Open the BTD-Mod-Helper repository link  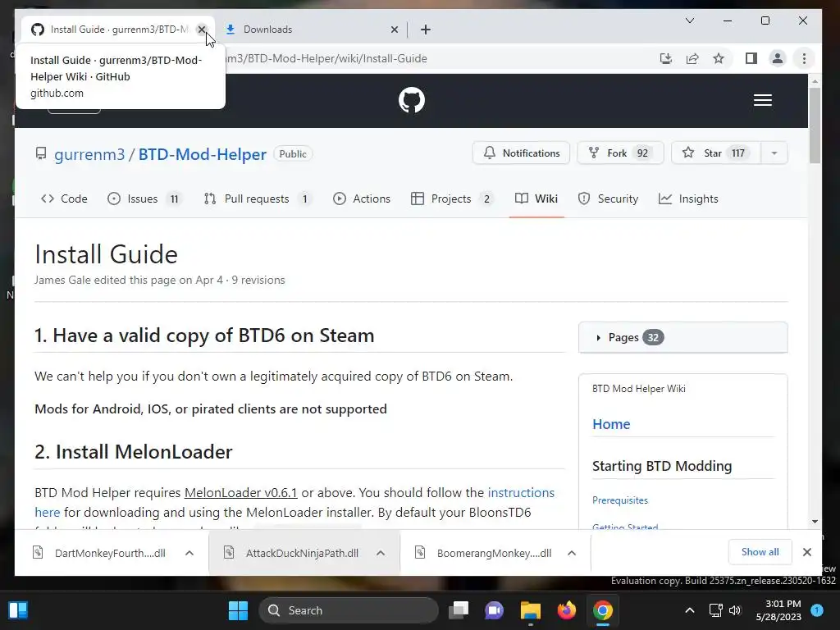(203, 154)
